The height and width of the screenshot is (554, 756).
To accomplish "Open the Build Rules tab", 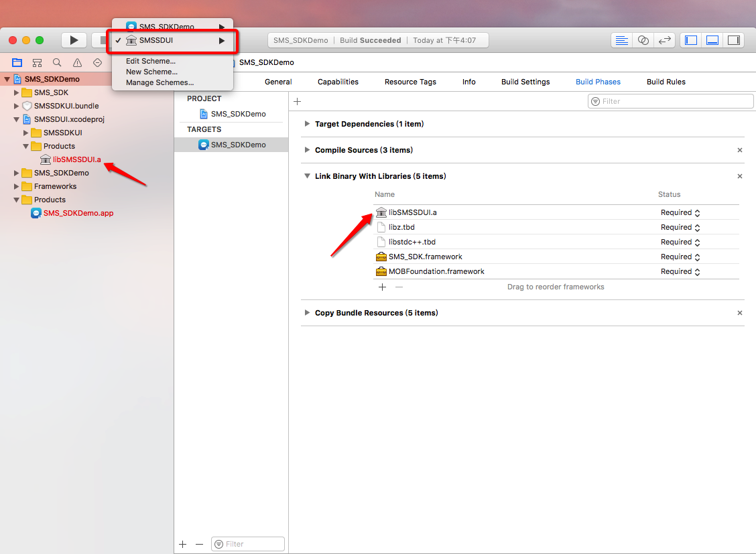I will pyautogui.click(x=666, y=82).
